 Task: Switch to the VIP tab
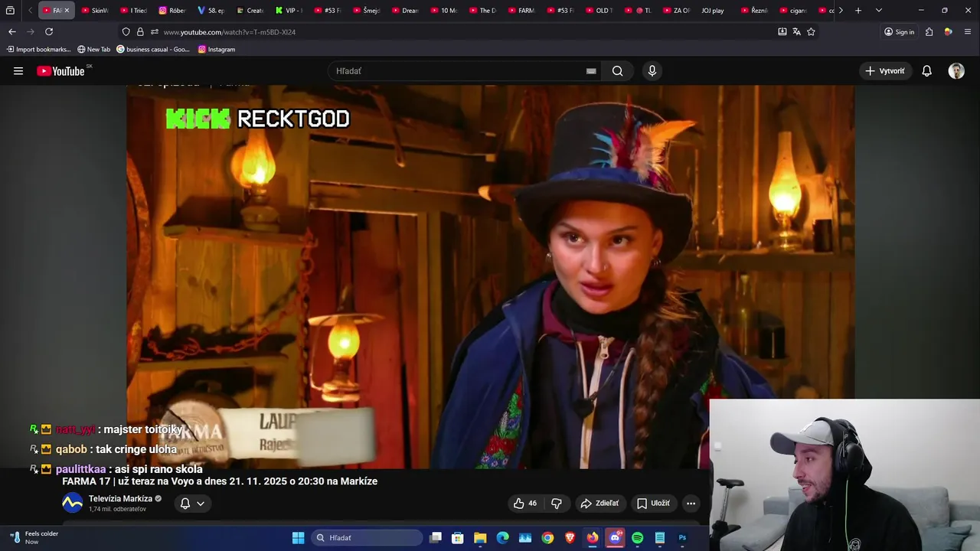pos(289,11)
